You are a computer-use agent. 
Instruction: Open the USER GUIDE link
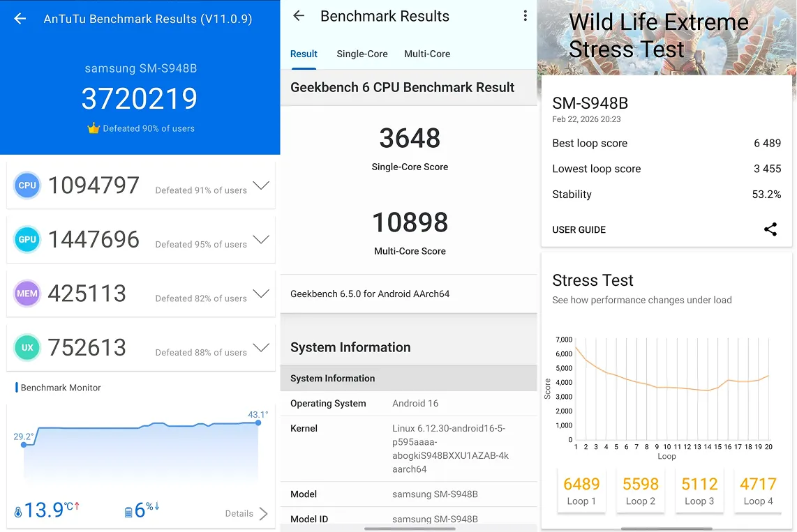(579, 230)
